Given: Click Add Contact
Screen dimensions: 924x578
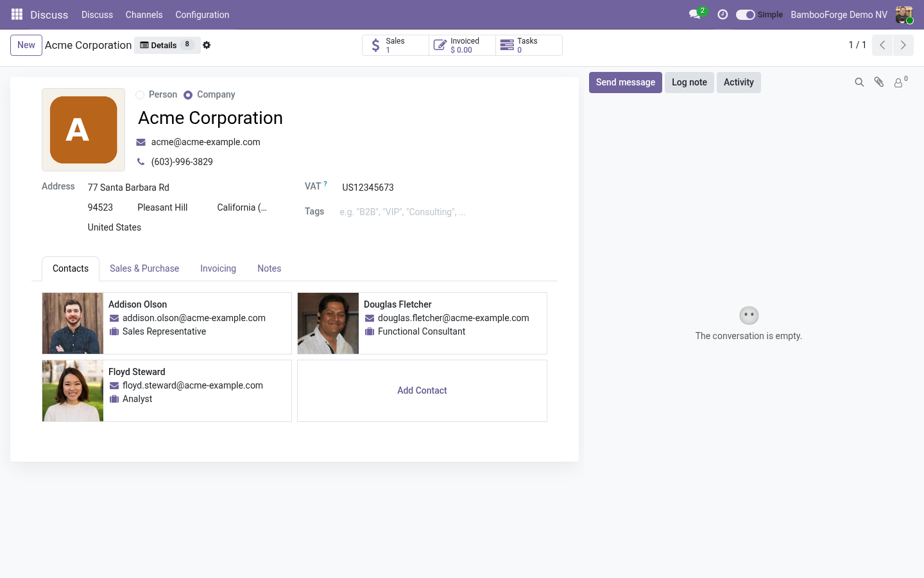Looking at the screenshot, I should pyautogui.click(x=422, y=390).
